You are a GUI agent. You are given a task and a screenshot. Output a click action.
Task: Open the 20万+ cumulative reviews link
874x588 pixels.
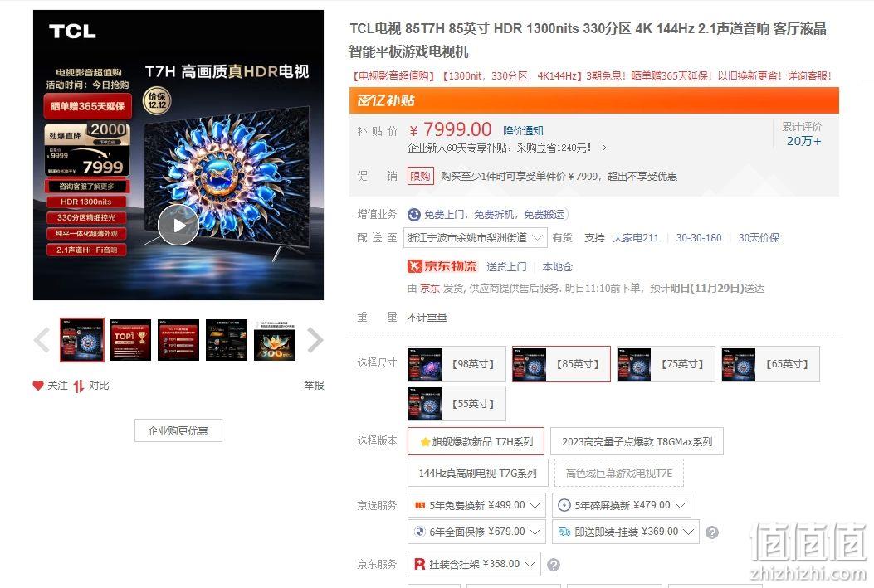[x=803, y=142]
